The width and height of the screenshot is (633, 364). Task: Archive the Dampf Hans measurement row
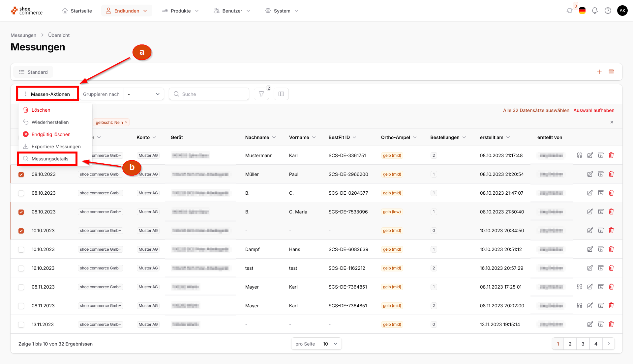[601, 249]
